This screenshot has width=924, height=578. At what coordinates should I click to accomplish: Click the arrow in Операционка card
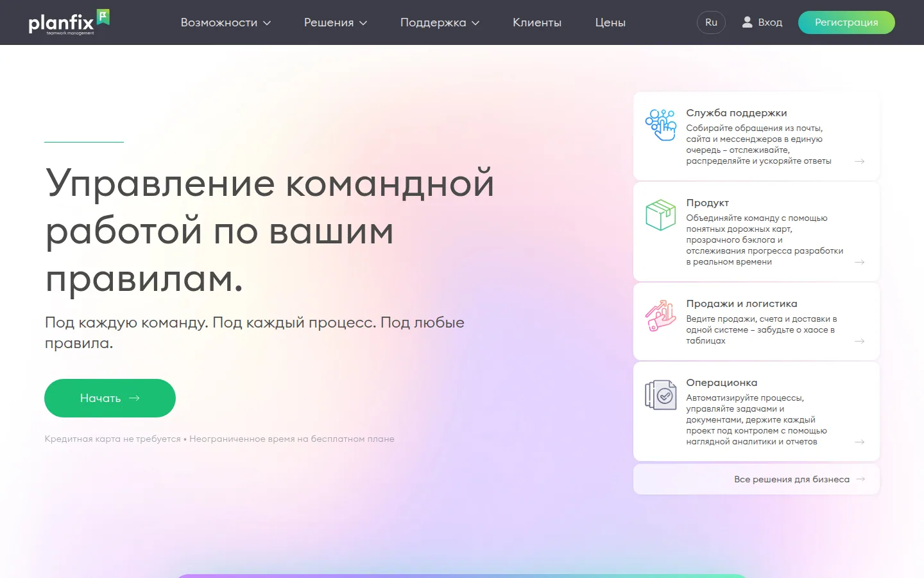coord(860,442)
